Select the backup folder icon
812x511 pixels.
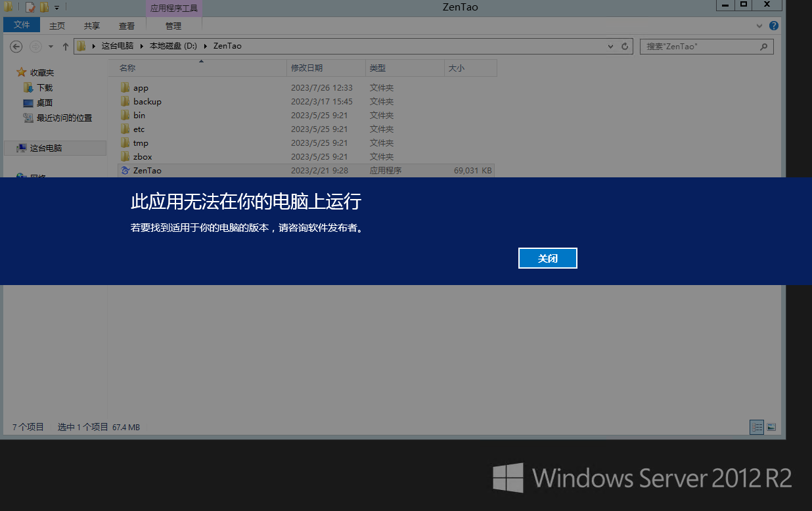tap(125, 101)
